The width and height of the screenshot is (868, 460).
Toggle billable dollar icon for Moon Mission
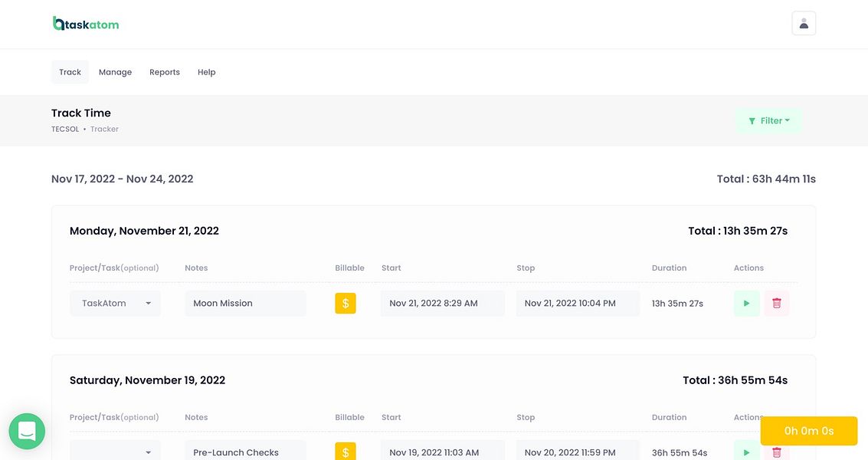click(346, 303)
